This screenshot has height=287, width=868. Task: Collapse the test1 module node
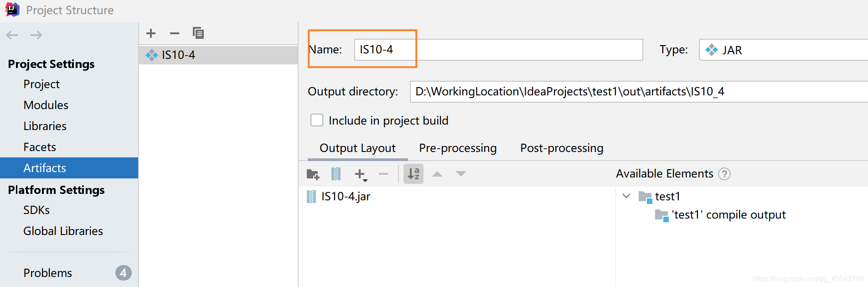tap(626, 196)
